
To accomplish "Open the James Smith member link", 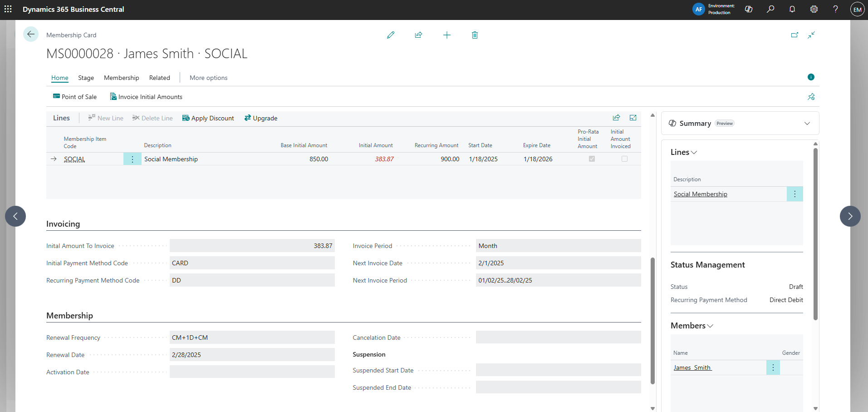I will click(692, 367).
